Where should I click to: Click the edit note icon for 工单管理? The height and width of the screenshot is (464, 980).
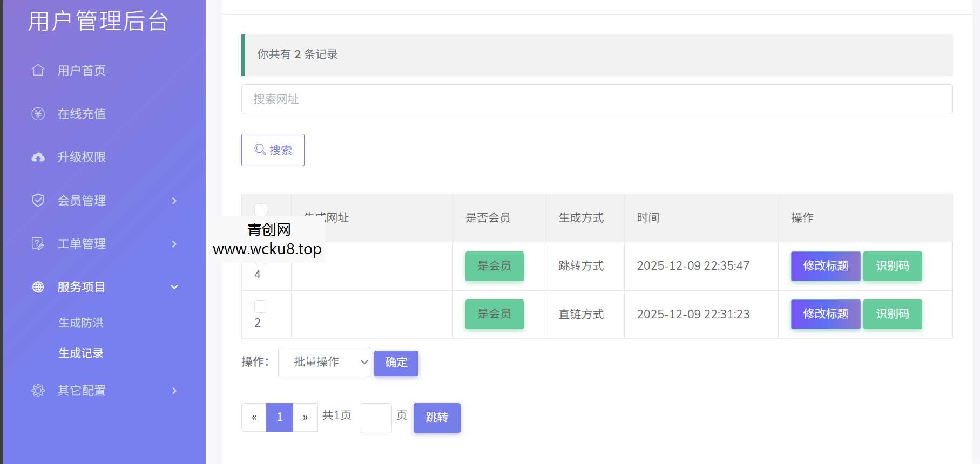(x=38, y=243)
